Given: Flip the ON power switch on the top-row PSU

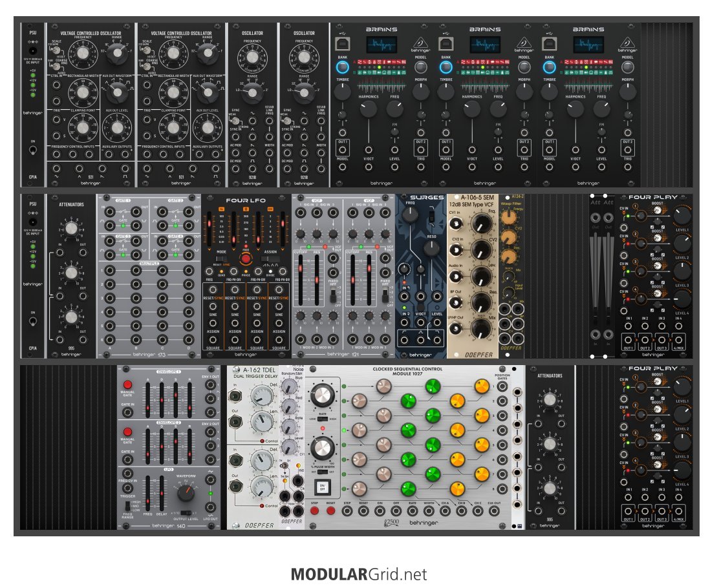Looking at the screenshot, I should pos(32,150).
